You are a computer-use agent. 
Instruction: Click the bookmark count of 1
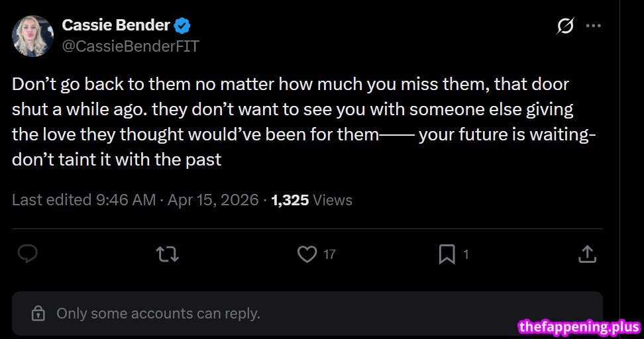tap(466, 254)
